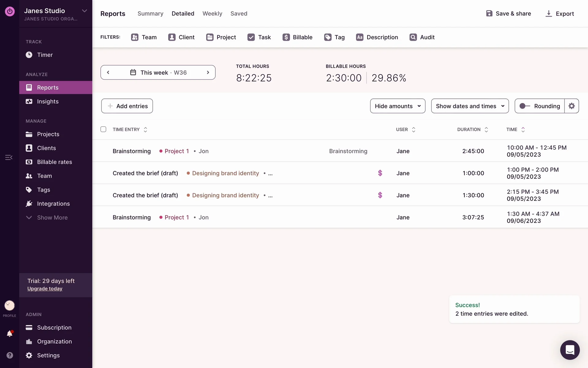Click the Add entries button
This screenshot has height=368, width=588.
[x=127, y=106]
